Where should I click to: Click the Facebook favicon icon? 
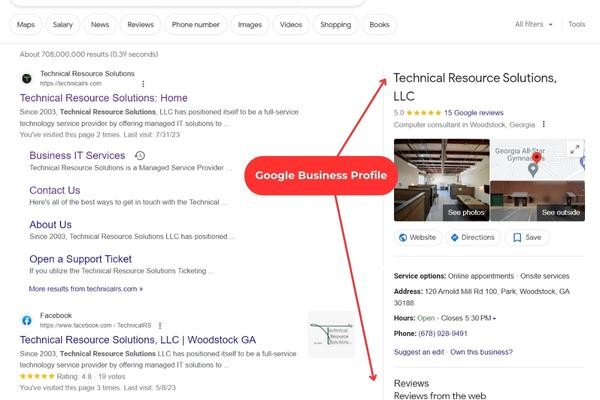tap(27, 320)
